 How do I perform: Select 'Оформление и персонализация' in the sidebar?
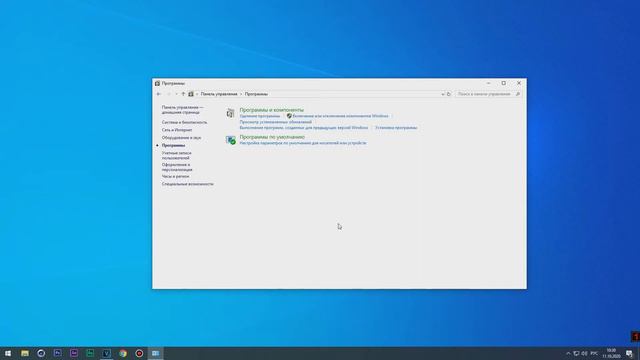pyautogui.click(x=177, y=167)
